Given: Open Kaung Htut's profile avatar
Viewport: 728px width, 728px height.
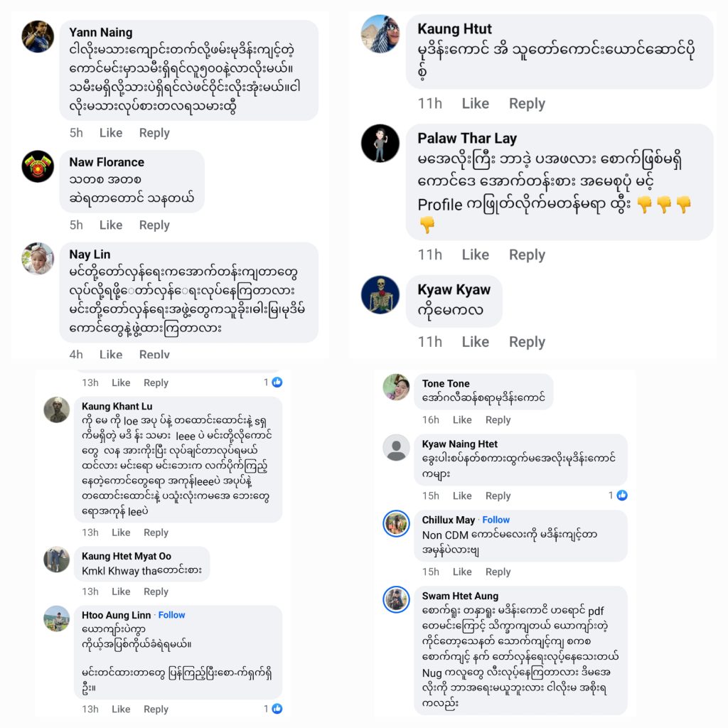Looking at the screenshot, I should [380, 33].
